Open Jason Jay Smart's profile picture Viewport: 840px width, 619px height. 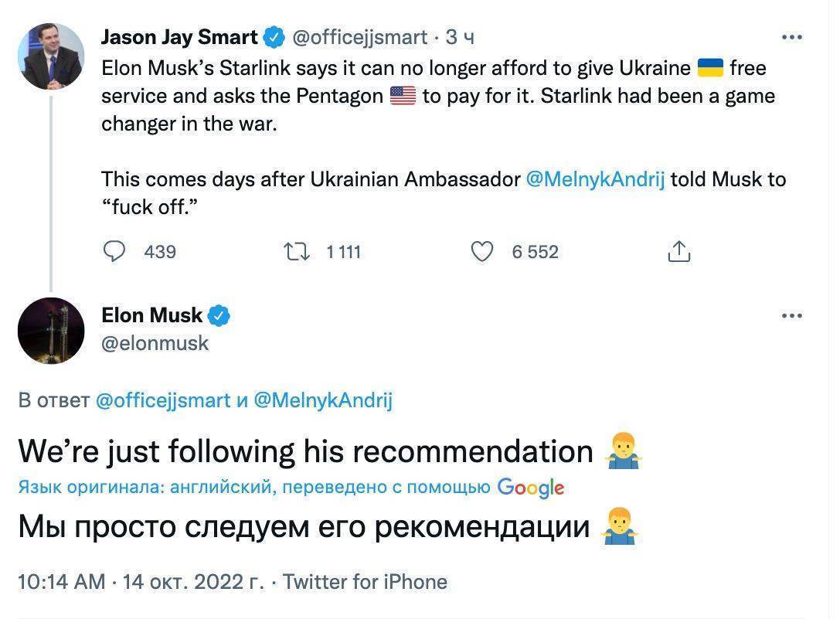pos(51,56)
